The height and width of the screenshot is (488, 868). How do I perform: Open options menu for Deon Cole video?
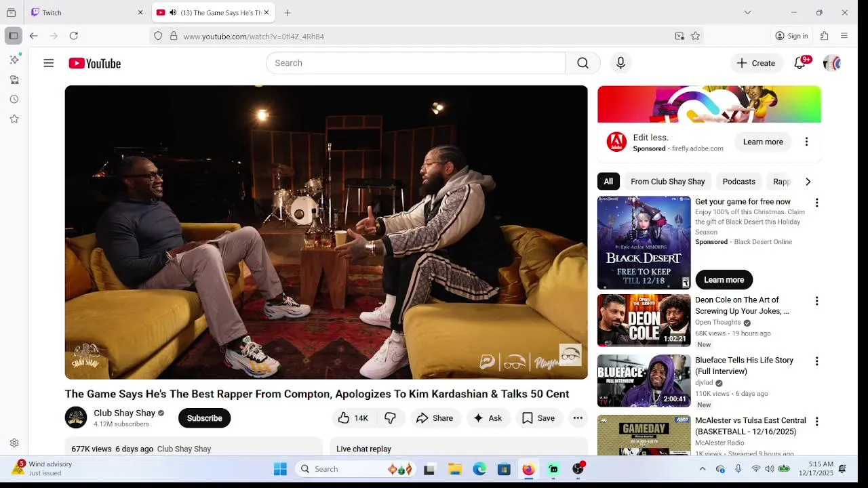[x=816, y=301]
